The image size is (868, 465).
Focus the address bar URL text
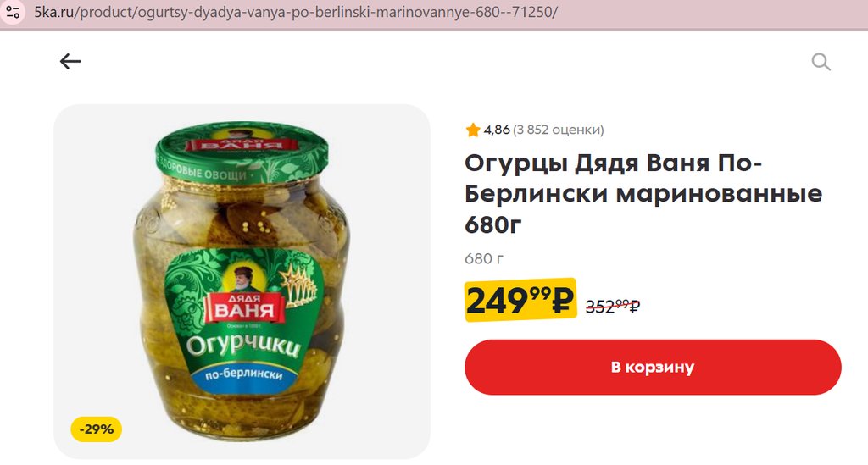(x=296, y=12)
